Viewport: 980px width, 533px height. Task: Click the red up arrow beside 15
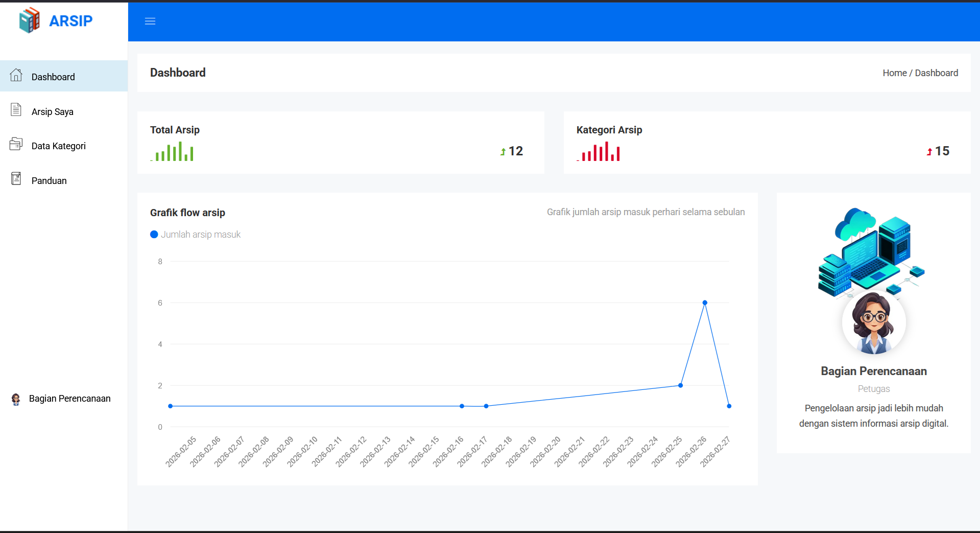(929, 151)
